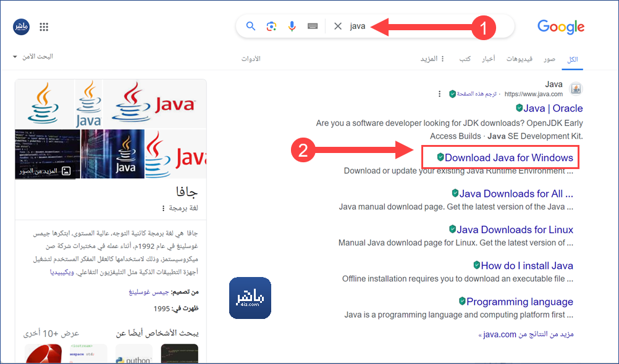Click the magnifier search icon
The image size is (619, 364).
click(x=251, y=27)
